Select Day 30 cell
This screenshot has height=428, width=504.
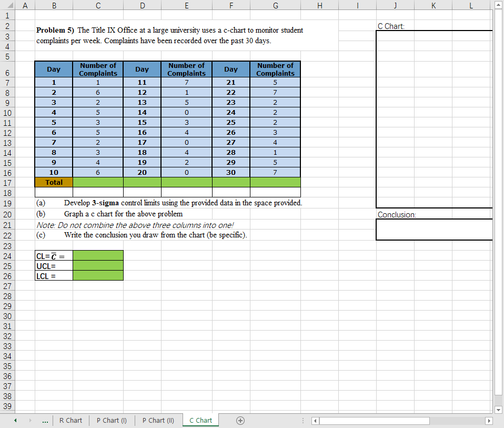tap(231, 172)
